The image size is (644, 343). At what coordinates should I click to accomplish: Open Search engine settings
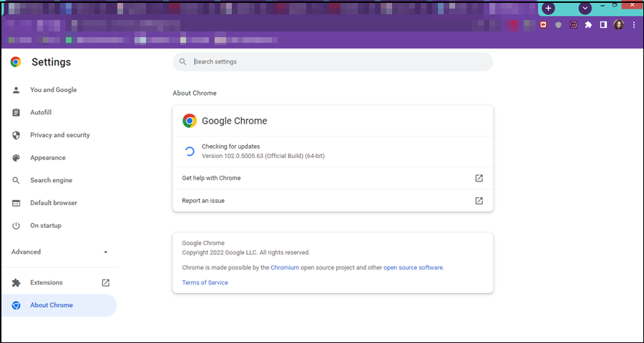tap(51, 180)
